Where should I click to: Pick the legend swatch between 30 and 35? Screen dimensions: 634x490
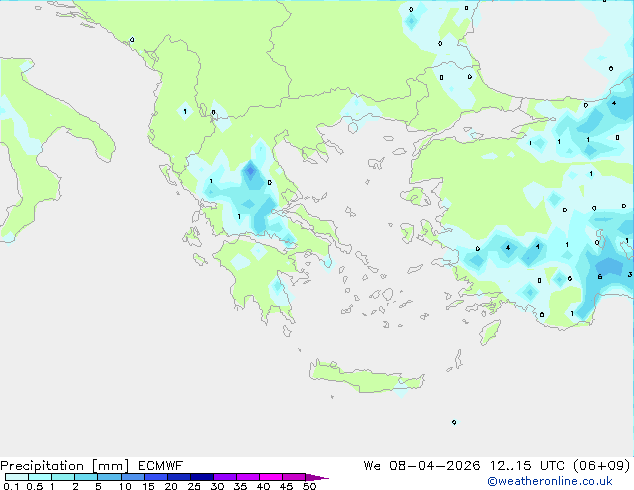(x=225, y=477)
